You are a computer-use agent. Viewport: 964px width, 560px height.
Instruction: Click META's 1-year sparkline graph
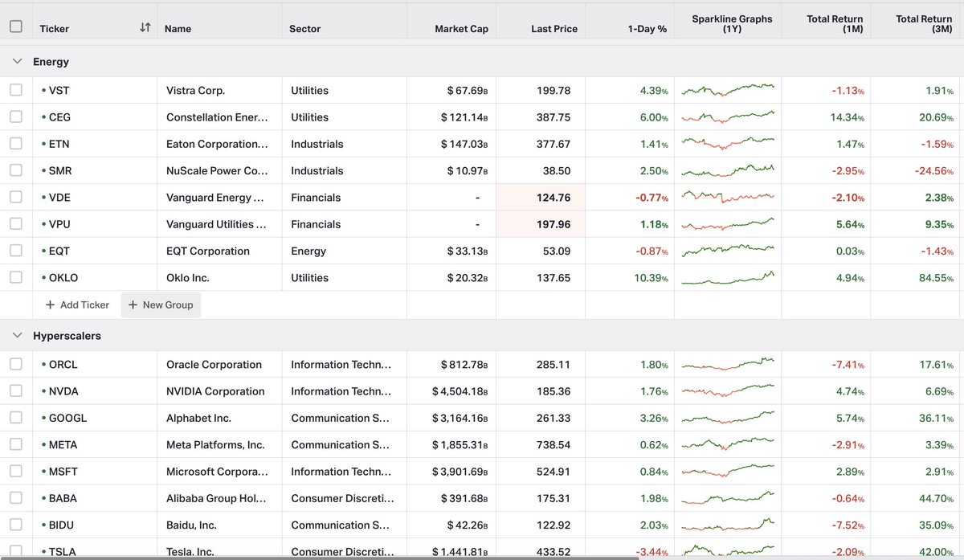[x=727, y=444]
